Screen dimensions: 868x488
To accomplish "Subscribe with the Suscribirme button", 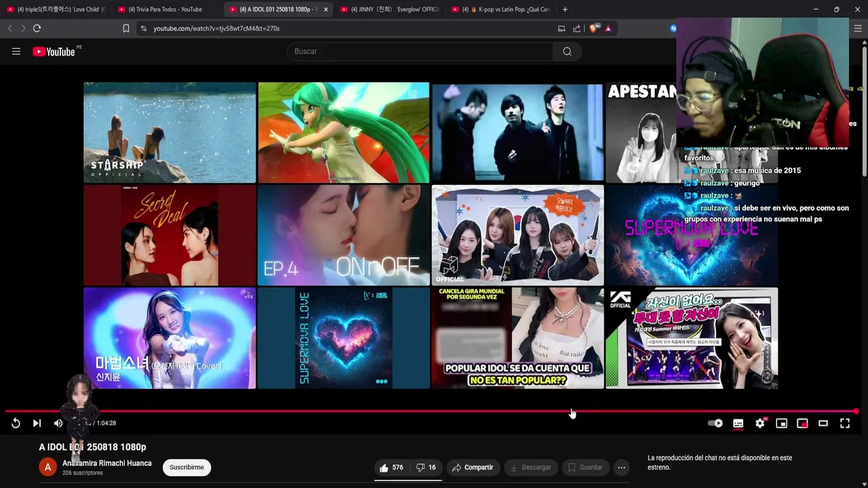I will pyautogui.click(x=186, y=467).
